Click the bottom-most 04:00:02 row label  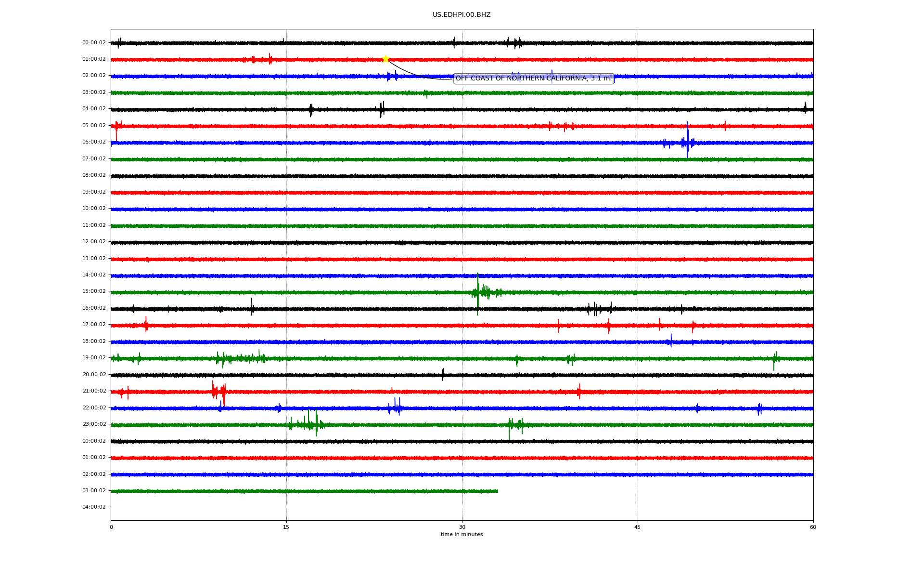(x=94, y=507)
